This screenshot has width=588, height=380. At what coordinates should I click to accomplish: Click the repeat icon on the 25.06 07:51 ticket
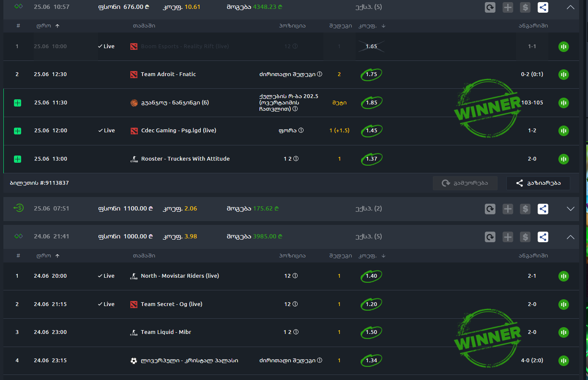tap(490, 209)
